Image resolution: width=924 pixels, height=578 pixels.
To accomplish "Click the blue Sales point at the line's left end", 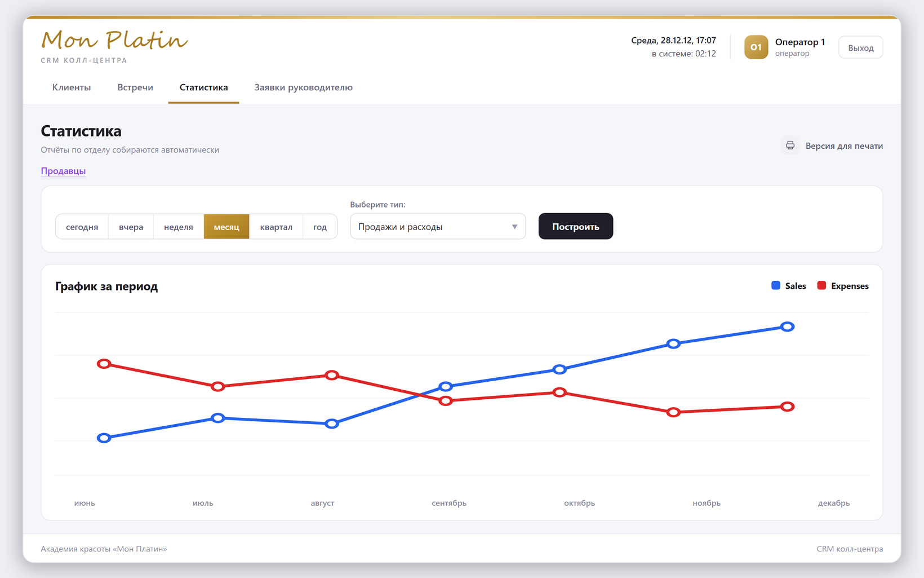I will pos(104,438).
